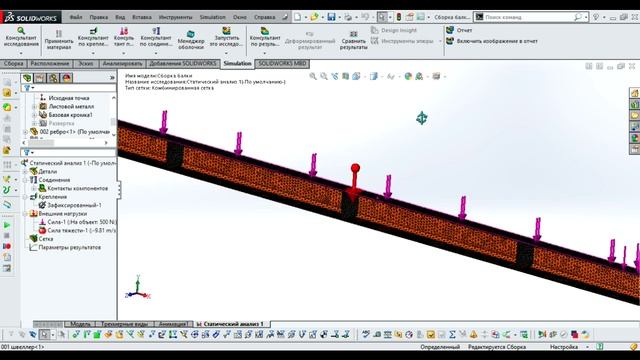Switch to the Анализировать ribbon tab
The image size is (640, 360).
click(x=122, y=64)
